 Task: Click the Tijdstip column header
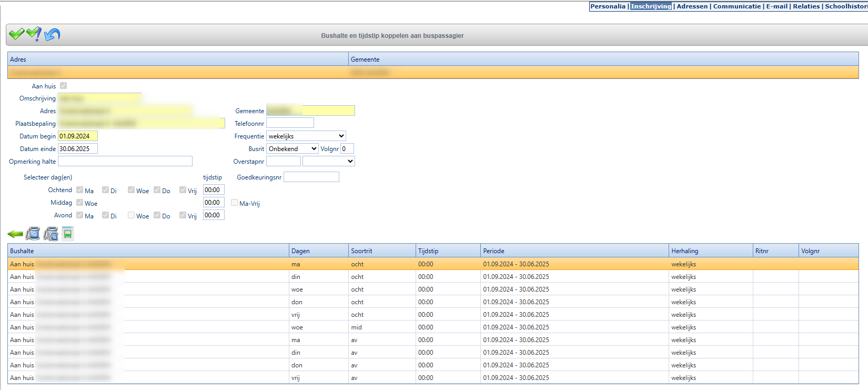(x=448, y=251)
